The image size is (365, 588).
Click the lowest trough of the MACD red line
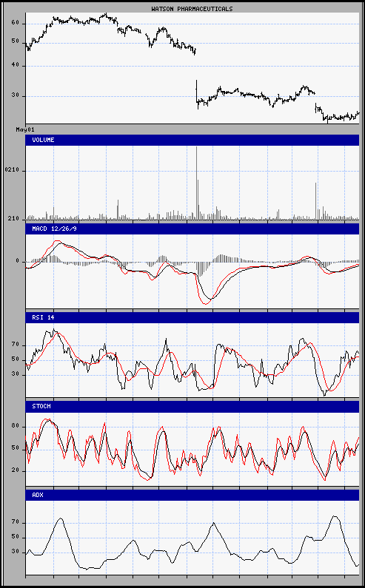[x=205, y=303]
